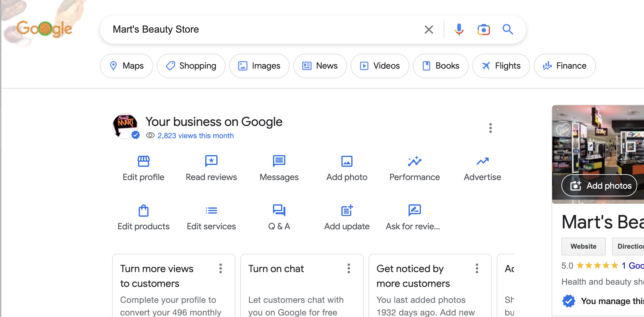The height and width of the screenshot is (317, 644).
Task: Open the 2,823 views this month link
Action: click(195, 136)
